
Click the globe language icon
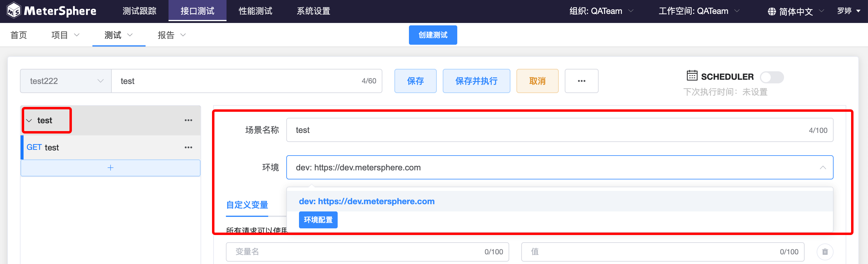coord(772,11)
